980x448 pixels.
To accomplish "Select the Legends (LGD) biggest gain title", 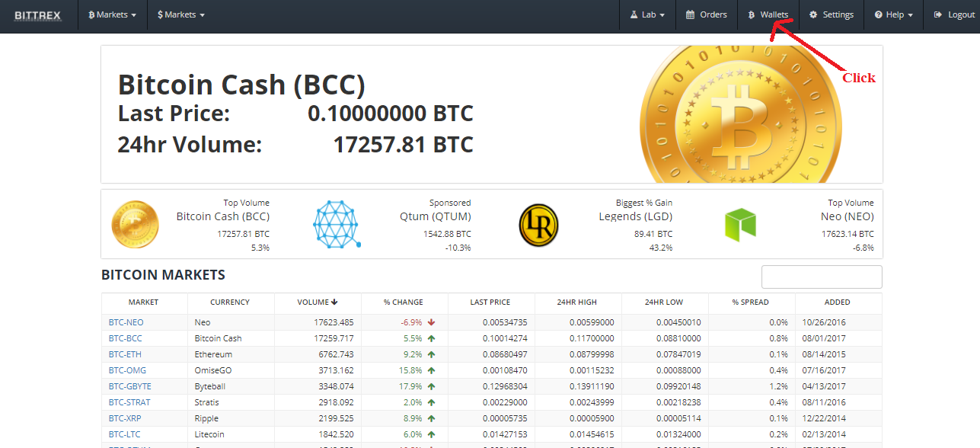I will click(635, 216).
